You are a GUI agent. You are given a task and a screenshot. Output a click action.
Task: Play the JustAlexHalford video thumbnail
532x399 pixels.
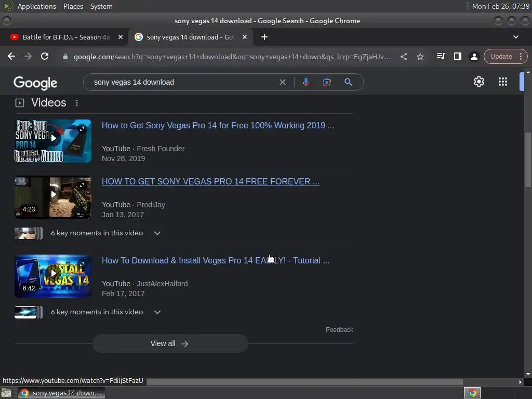tap(53, 276)
